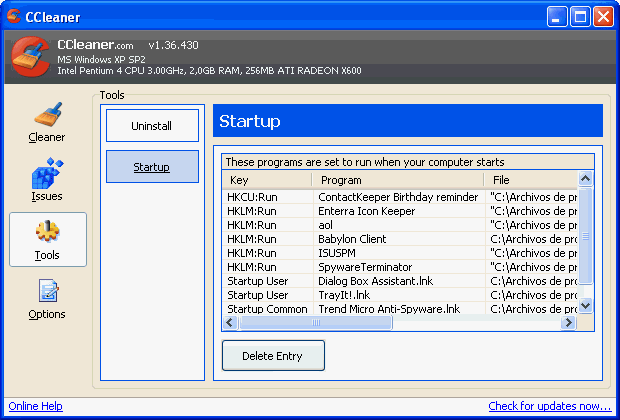
Task: Click the Startup Common key cell
Action: (267, 309)
